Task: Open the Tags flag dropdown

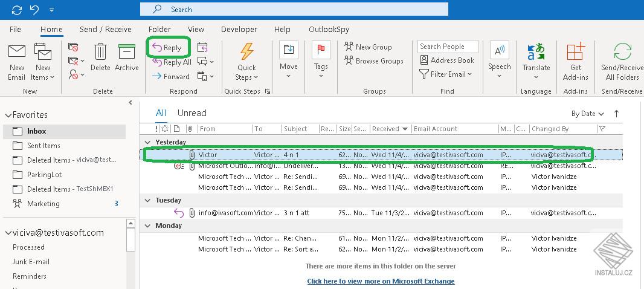Action: tap(321, 60)
